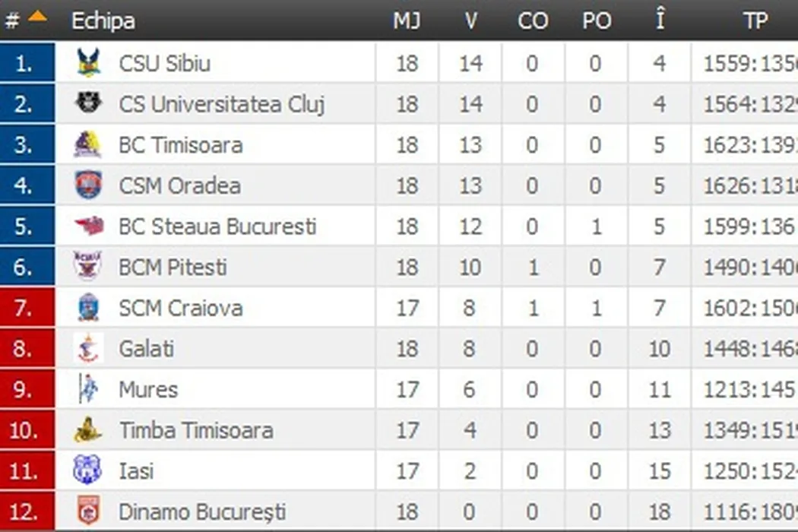Screen dimensions: 798x532
Task: Open the Galati team link
Action: point(147,349)
